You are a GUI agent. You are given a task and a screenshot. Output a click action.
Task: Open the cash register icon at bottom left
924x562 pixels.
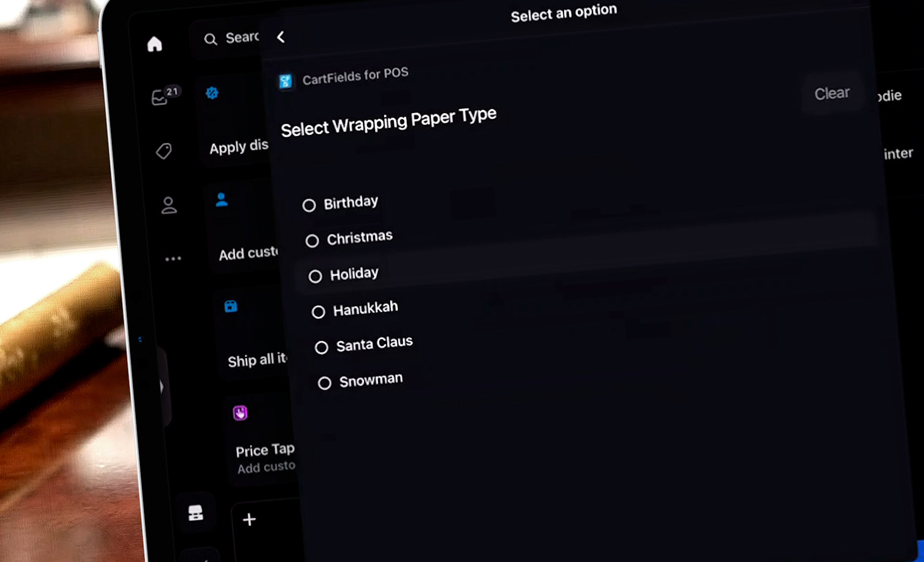(x=196, y=512)
